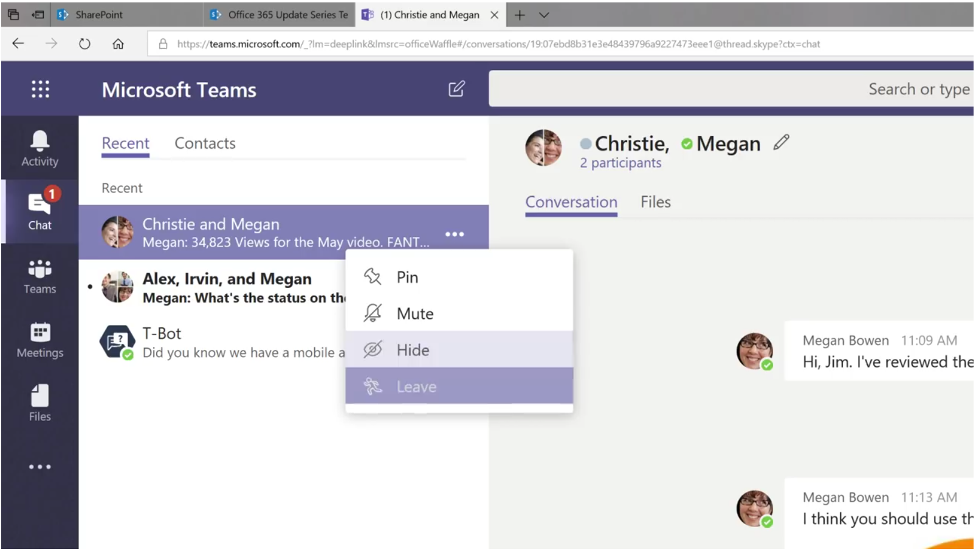Switch to the Contacts tab
The width and height of the screenshot is (976, 560).
click(x=205, y=143)
